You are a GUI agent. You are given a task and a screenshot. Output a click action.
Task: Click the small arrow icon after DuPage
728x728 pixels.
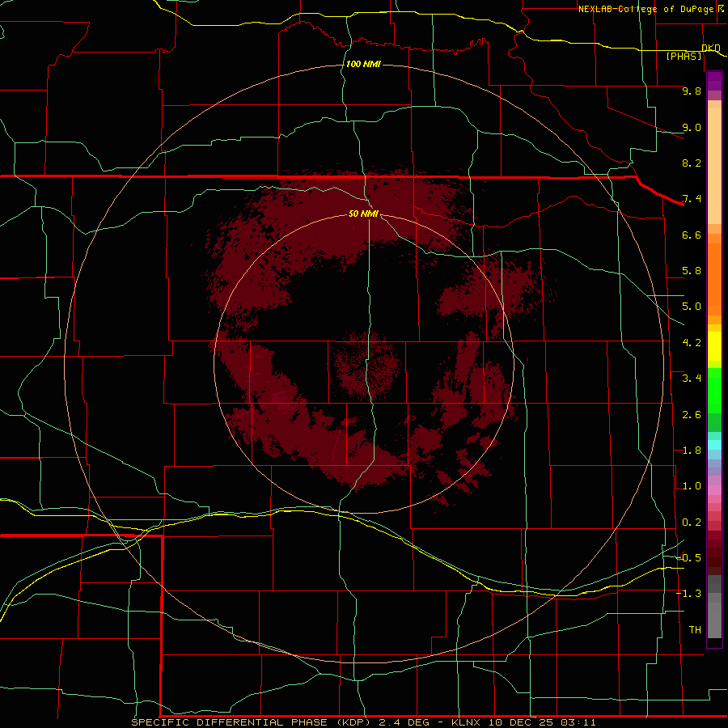(721, 9)
